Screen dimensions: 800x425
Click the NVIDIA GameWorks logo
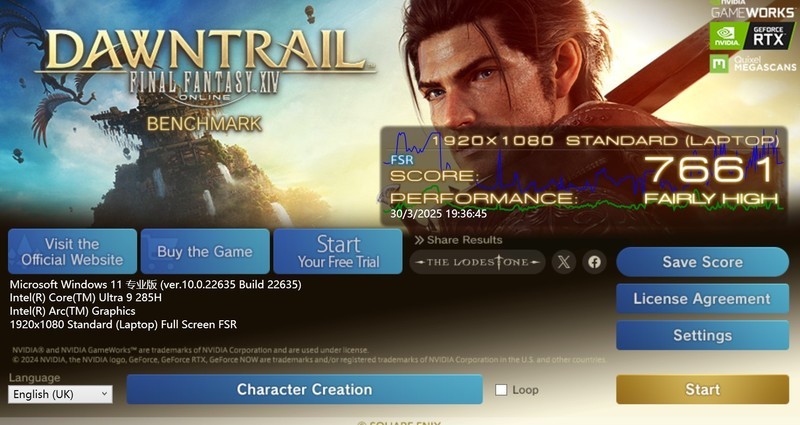click(753, 9)
